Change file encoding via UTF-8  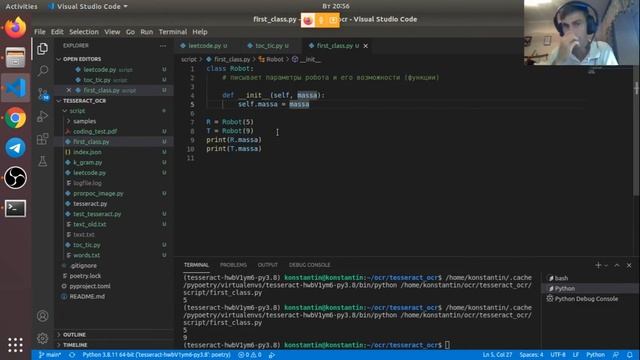tap(558, 355)
